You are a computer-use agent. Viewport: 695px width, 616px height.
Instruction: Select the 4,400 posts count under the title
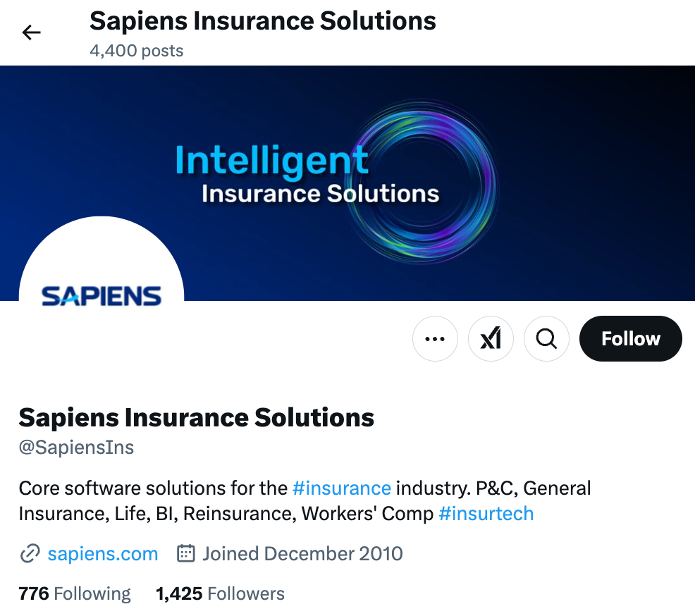(x=135, y=50)
